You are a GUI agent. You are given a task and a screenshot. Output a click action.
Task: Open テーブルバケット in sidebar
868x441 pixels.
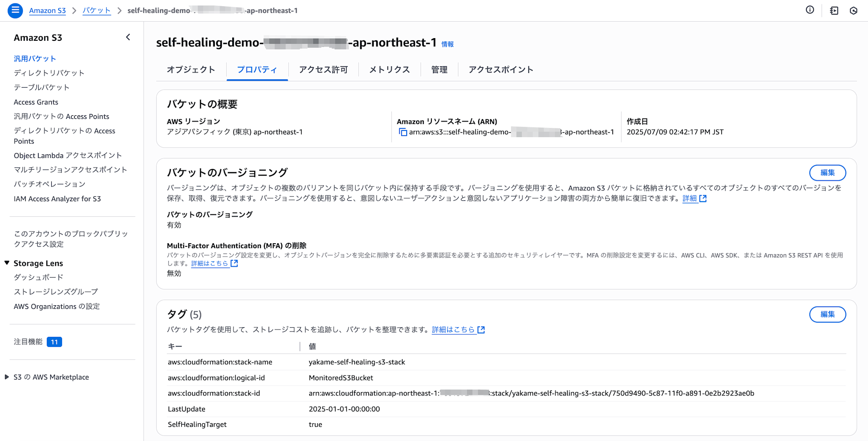[x=42, y=87]
